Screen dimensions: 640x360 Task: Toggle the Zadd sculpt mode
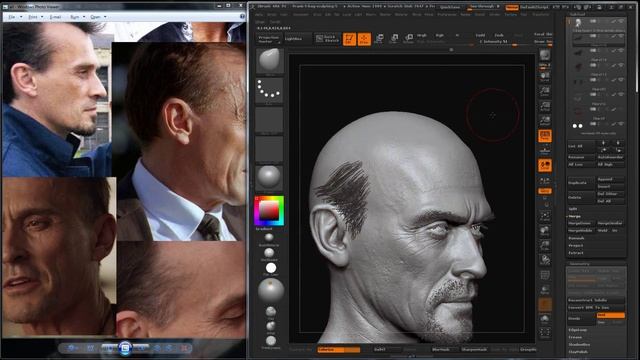coord(480,36)
